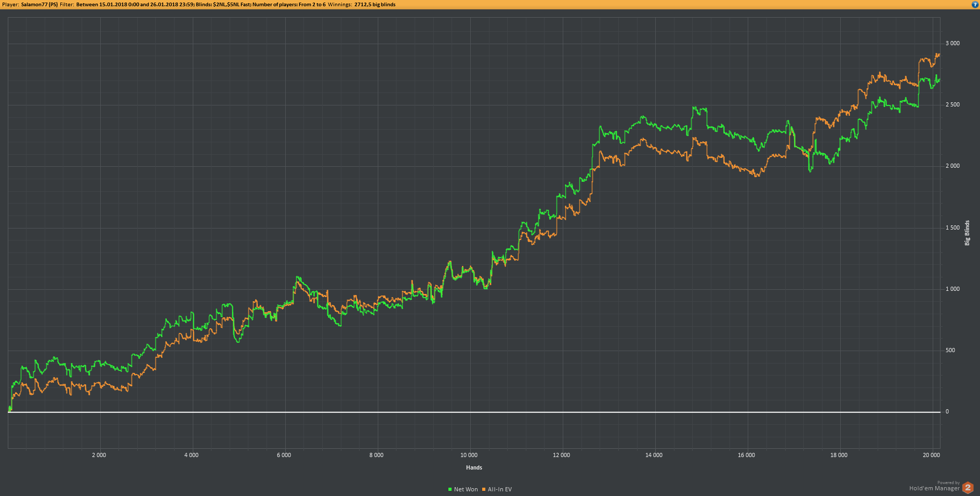Click the "0" Big Blinds axis label

(947, 411)
